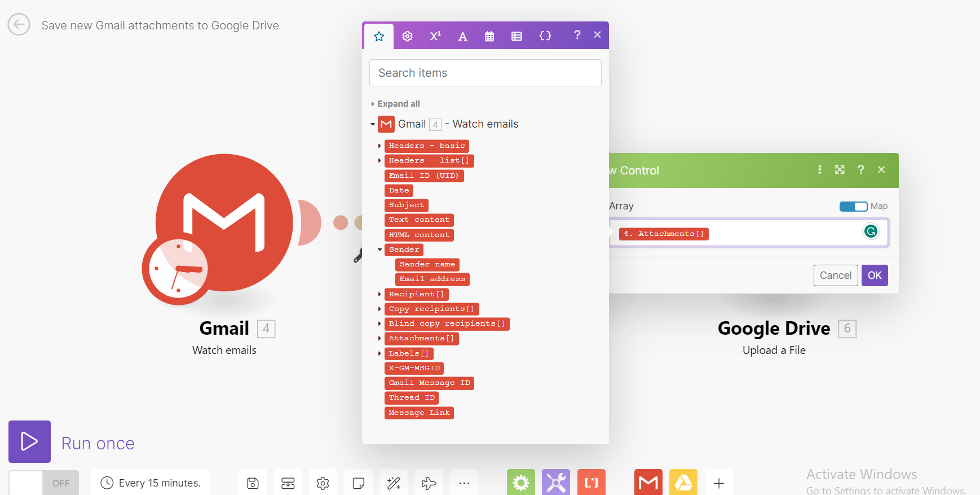Expand Headers - list[] item
This screenshot has width=980, height=495.
(379, 161)
